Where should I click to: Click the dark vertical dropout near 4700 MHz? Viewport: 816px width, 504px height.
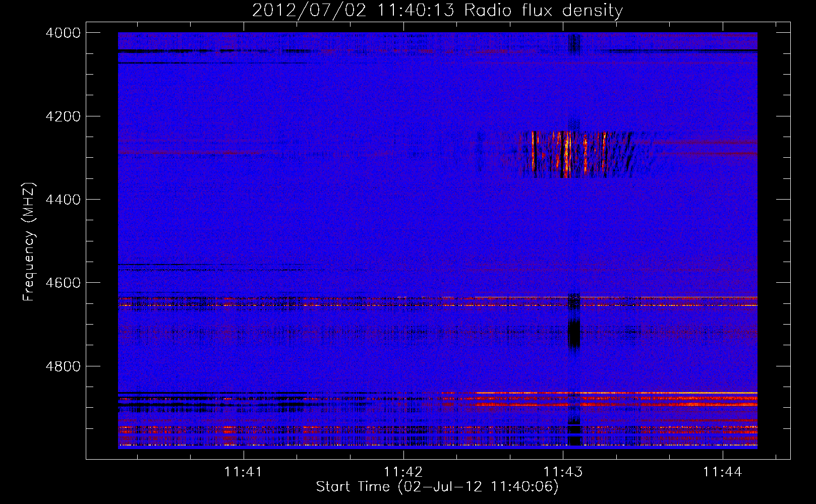(x=574, y=335)
